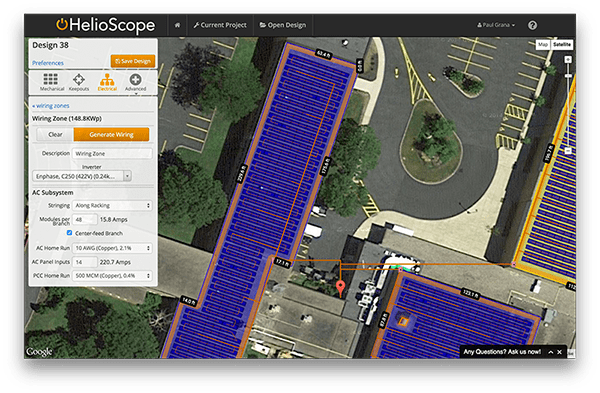
Task: Switch to the Keepouts tab
Action: click(x=79, y=82)
